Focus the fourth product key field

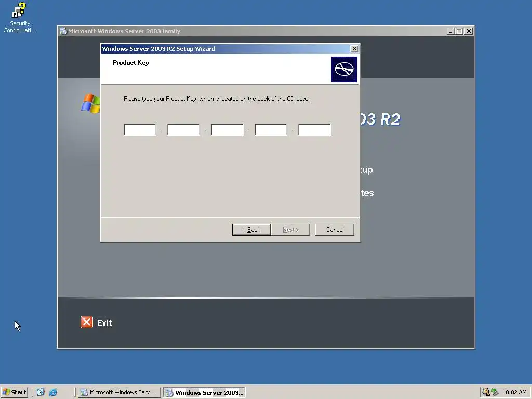[271, 129]
